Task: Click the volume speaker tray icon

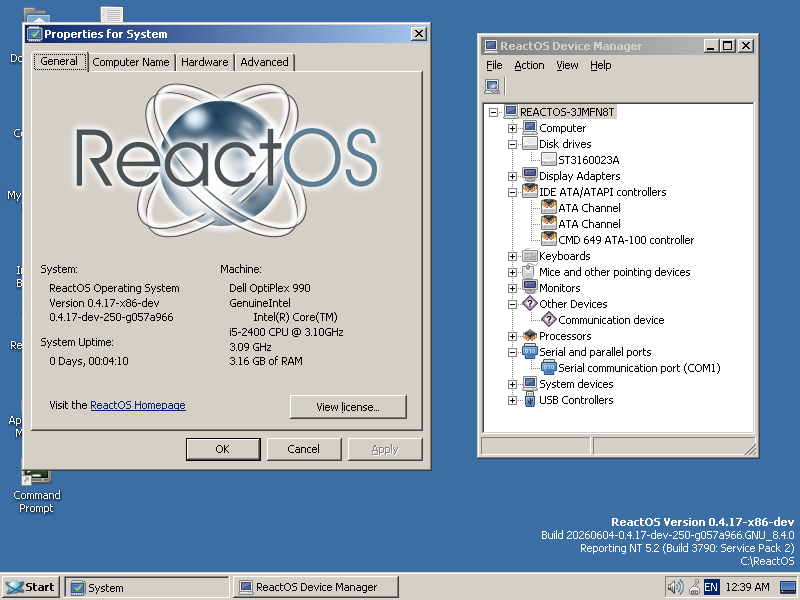Action: pyautogui.click(x=675, y=587)
